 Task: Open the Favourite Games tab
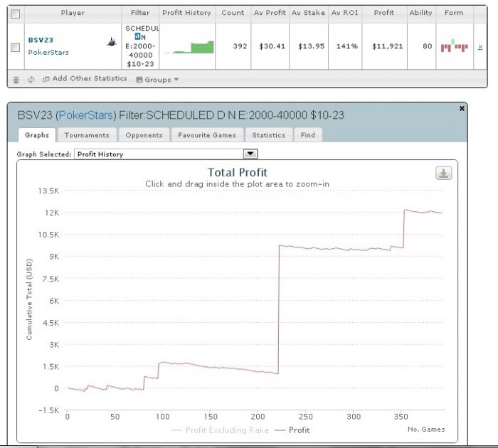click(207, 135)
